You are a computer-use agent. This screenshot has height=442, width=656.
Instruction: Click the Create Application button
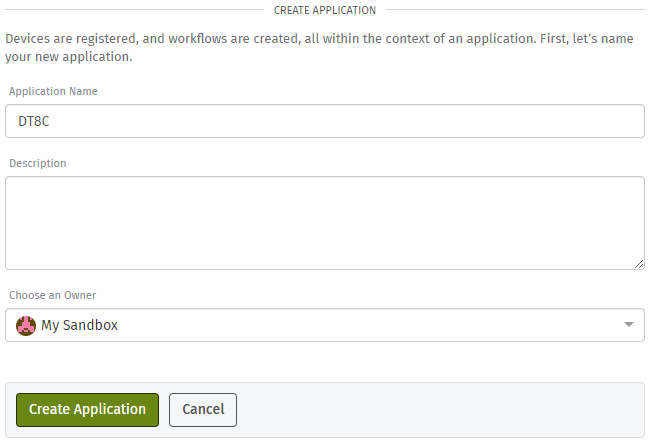coord(87,410)
